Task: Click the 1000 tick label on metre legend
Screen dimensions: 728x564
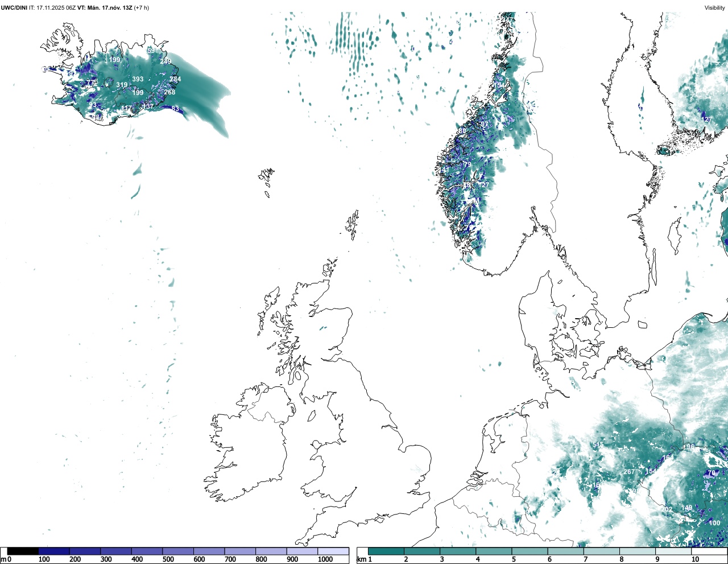Action: point(325,560)
